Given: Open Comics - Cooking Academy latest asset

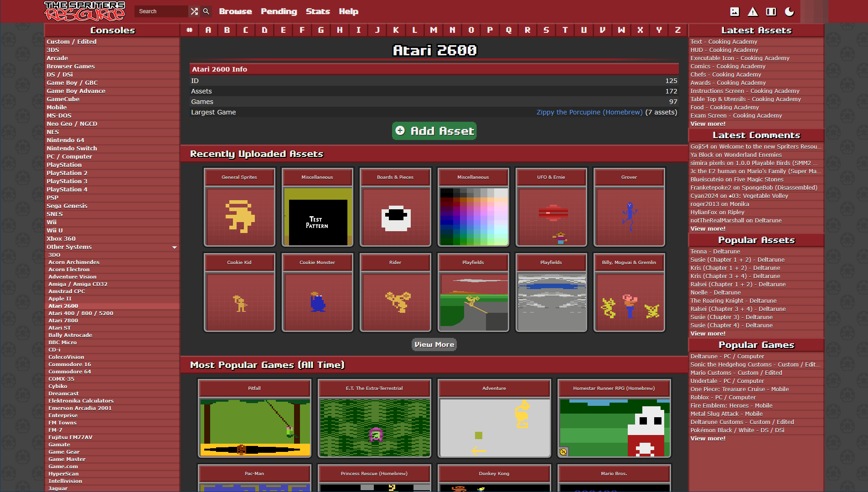Looking at the screenshot, I should click(728, 66).
